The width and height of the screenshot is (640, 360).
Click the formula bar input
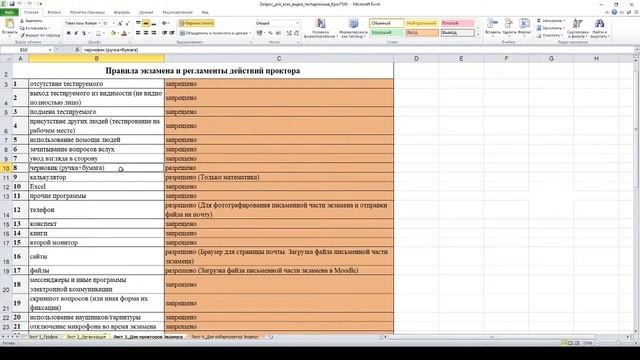[x=358, y=50]
